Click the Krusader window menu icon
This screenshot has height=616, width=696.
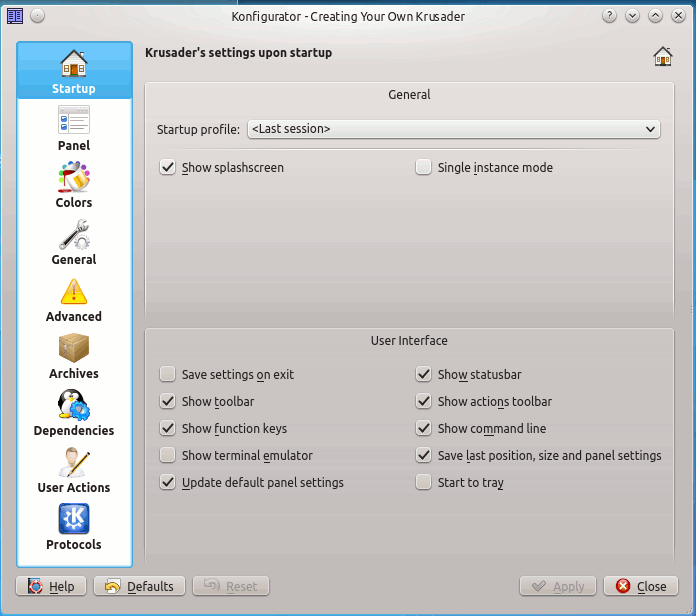coord(15,16)
